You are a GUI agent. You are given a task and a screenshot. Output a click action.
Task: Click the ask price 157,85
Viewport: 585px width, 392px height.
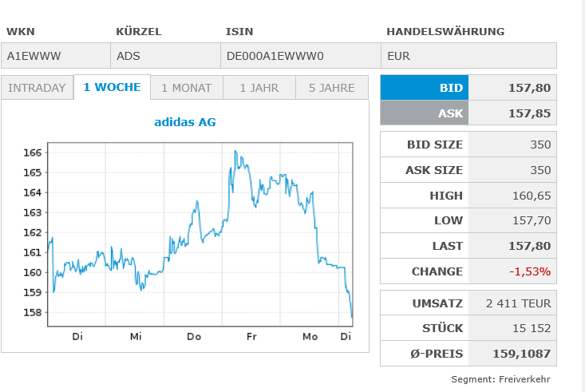pyautogui.click(x=529, y=113)
